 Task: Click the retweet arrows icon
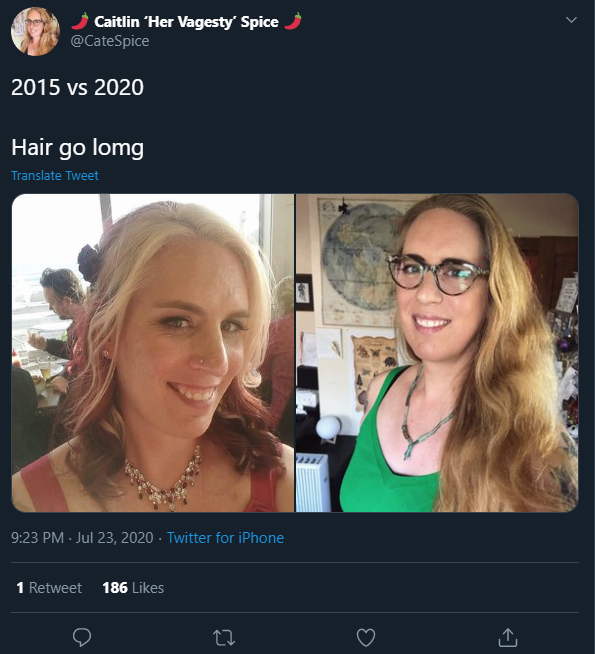224,638
